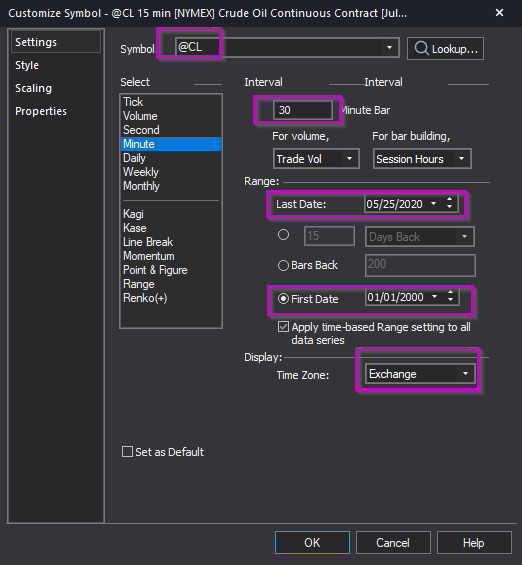
Task: Toggle Apply time-based Range setting checkbox
Action: 284,327
